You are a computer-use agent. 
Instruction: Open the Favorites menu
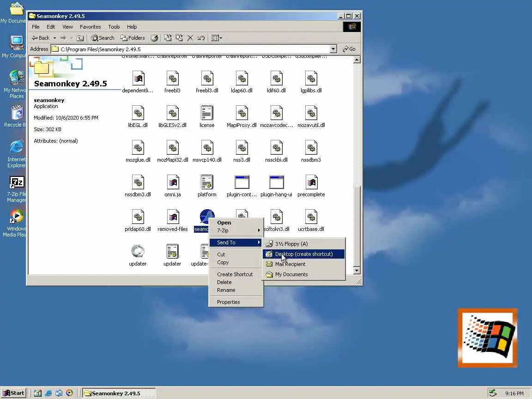(x=90, y=27)
